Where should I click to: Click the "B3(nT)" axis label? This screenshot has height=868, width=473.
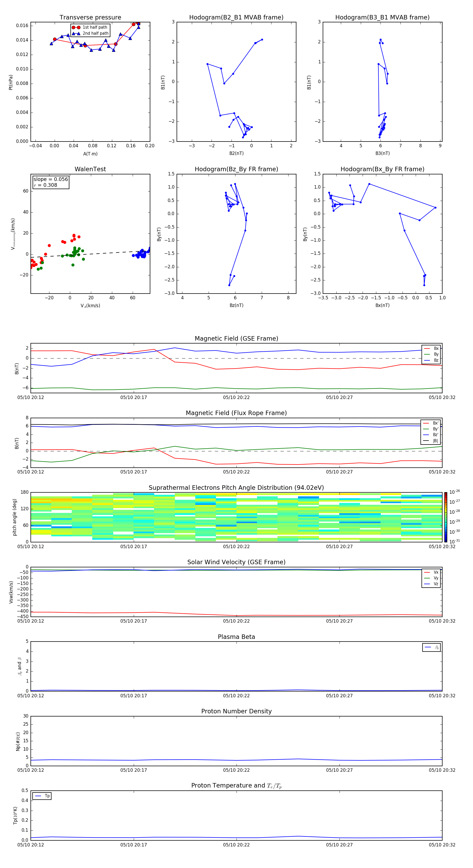tap(382, 153)
